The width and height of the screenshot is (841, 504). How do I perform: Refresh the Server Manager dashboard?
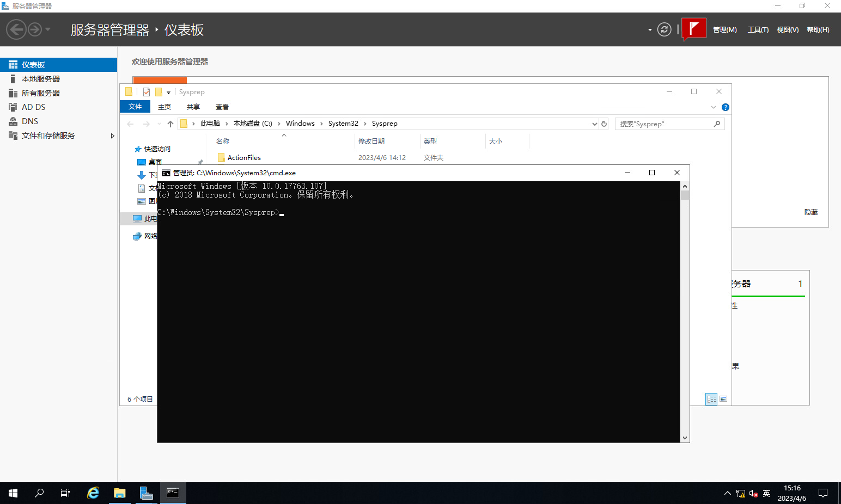point(664,29)
